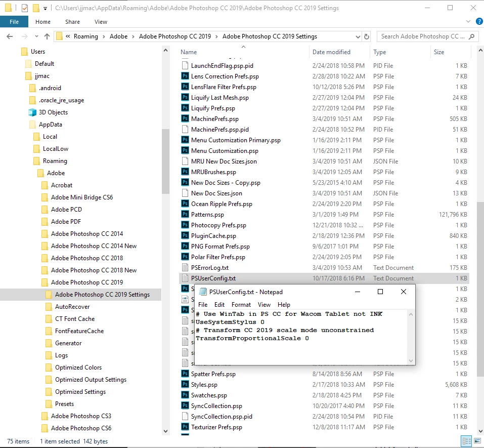Open the Home ribbon tab
Screen dimensions: 484x448
pyautogui.click(x=43, y=22)
